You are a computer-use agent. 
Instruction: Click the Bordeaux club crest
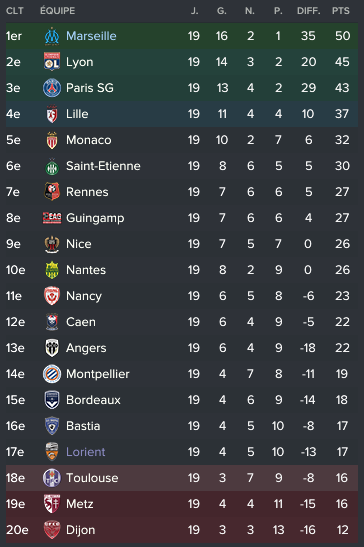click(52, 400)
